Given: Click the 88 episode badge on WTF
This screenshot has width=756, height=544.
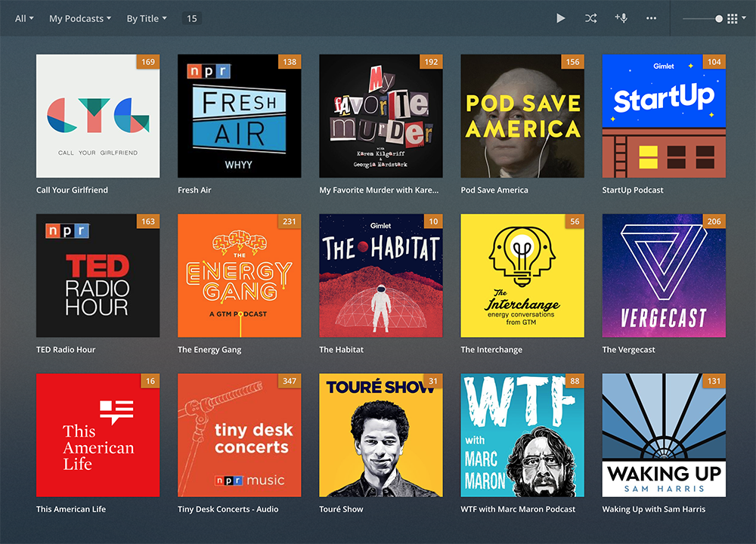Looking at the screenshot, I should (x=575, y=381).
